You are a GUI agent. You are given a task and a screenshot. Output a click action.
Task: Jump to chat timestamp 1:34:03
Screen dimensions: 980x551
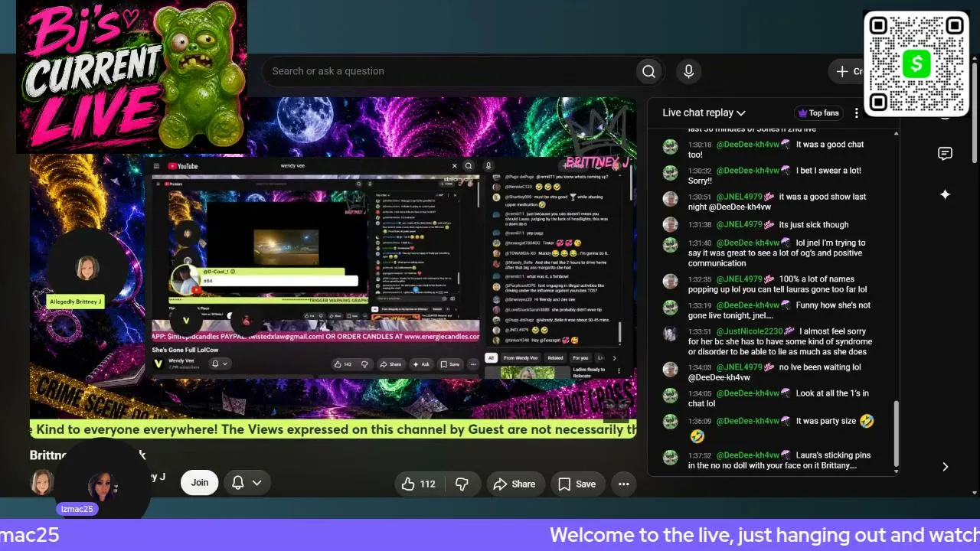point(700,367)
